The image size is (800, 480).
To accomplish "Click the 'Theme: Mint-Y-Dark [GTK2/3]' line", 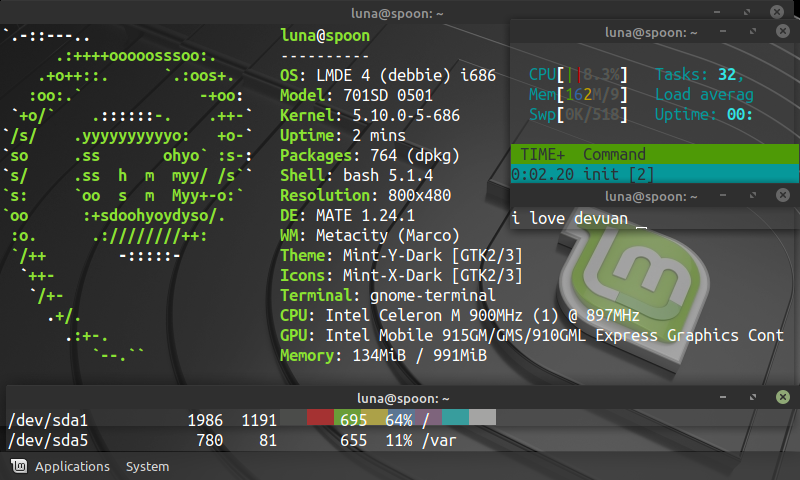I will (x=402, y=255).
